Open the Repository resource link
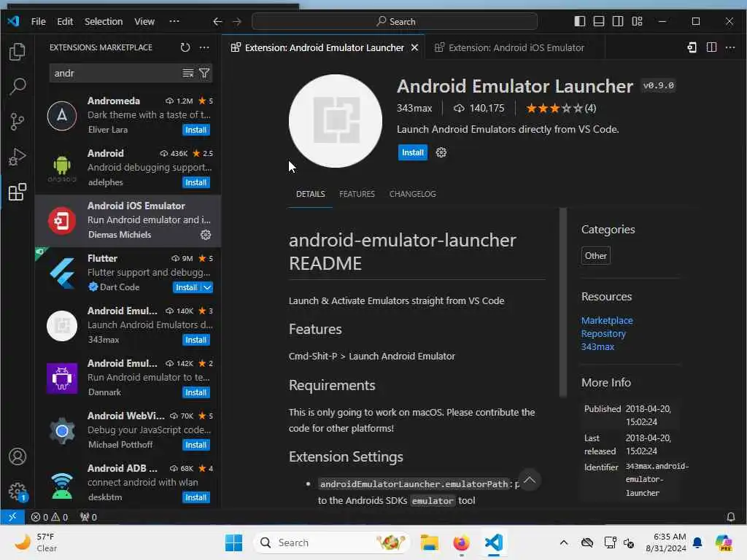The image size is (747, 560). [603, 334]
